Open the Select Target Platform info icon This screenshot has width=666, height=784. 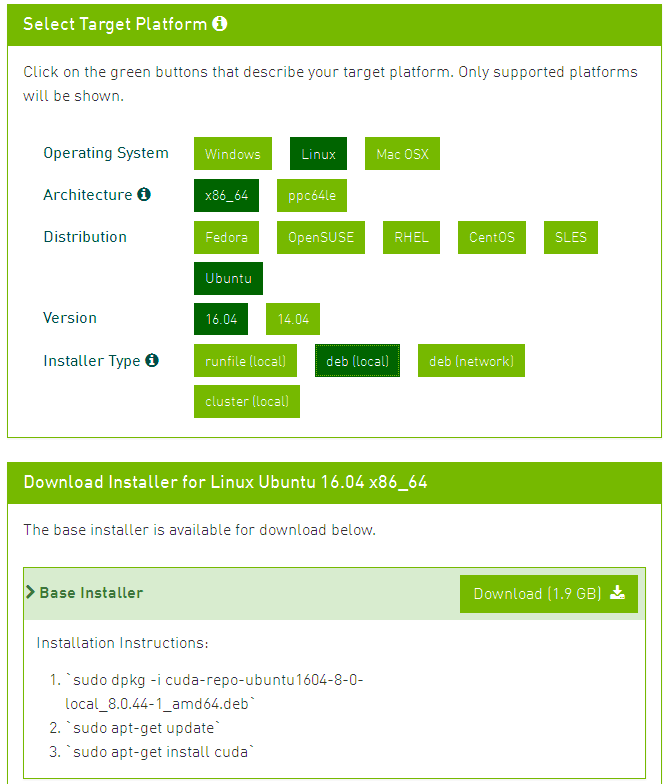pyautogui.click(x=220, y=24)
